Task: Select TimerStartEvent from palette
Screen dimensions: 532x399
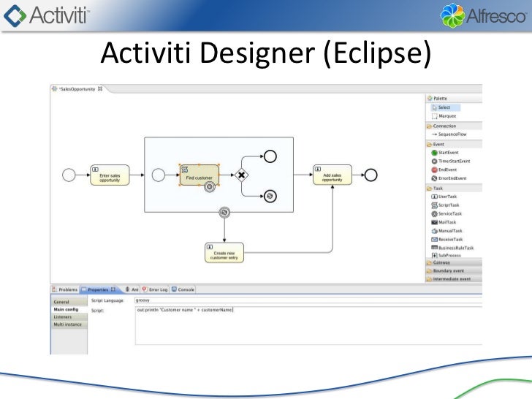Action: (451, 161)
